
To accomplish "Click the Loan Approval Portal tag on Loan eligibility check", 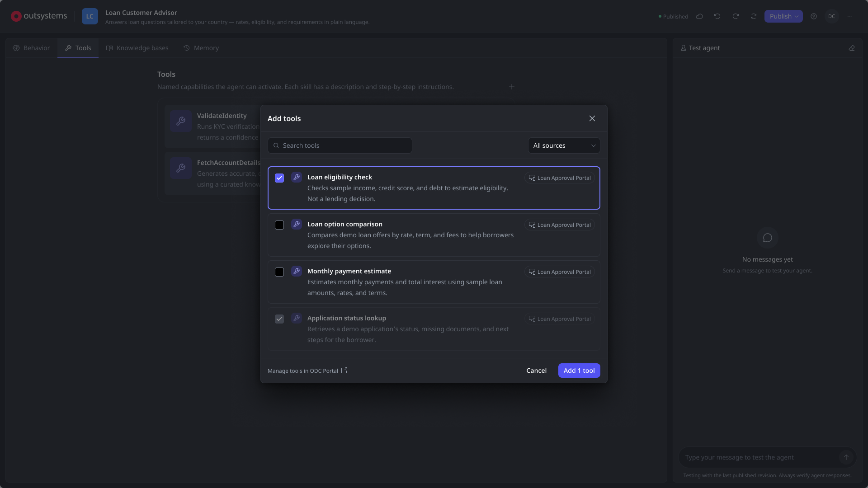I will [560, 178].
